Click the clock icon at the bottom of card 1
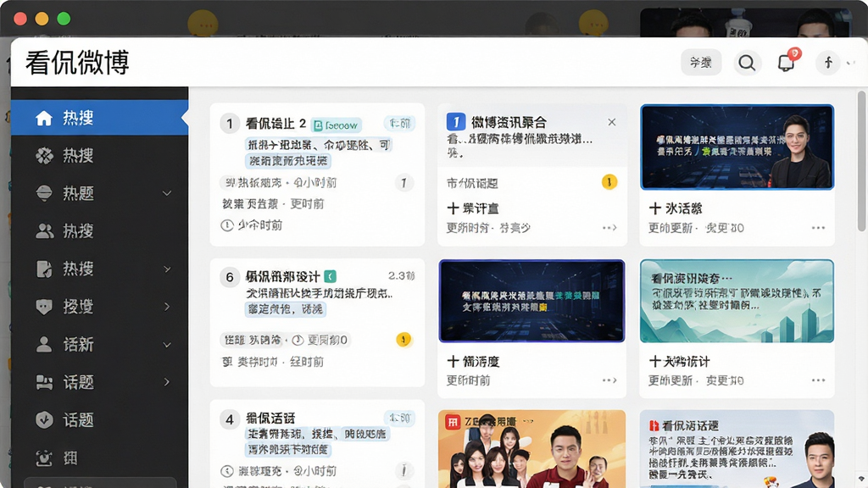The width and height of the screenshot is (868, 488). [x=227, y=225]
